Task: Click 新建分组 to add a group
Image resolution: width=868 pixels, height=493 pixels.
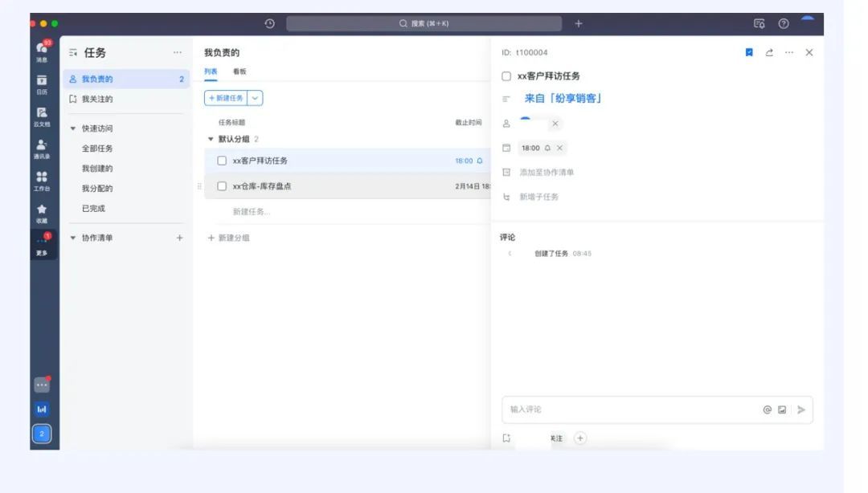Action: tap(228, 238)
